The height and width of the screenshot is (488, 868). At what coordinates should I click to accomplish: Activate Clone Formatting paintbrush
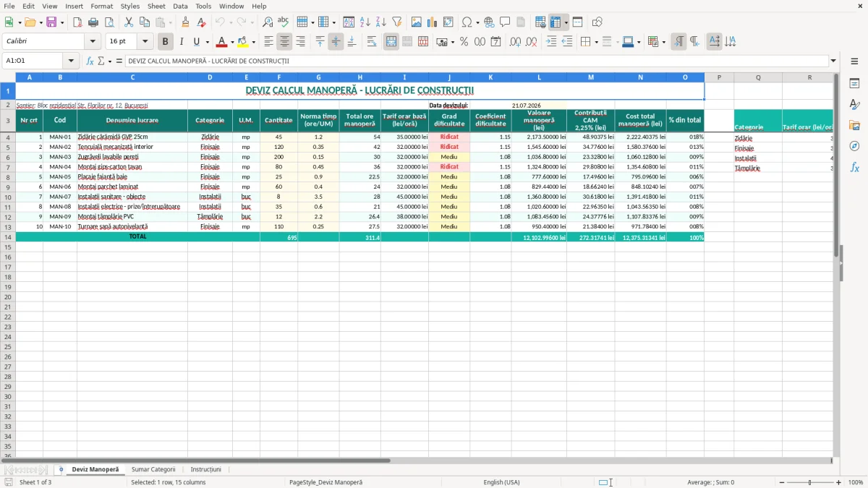click(186, 22)
